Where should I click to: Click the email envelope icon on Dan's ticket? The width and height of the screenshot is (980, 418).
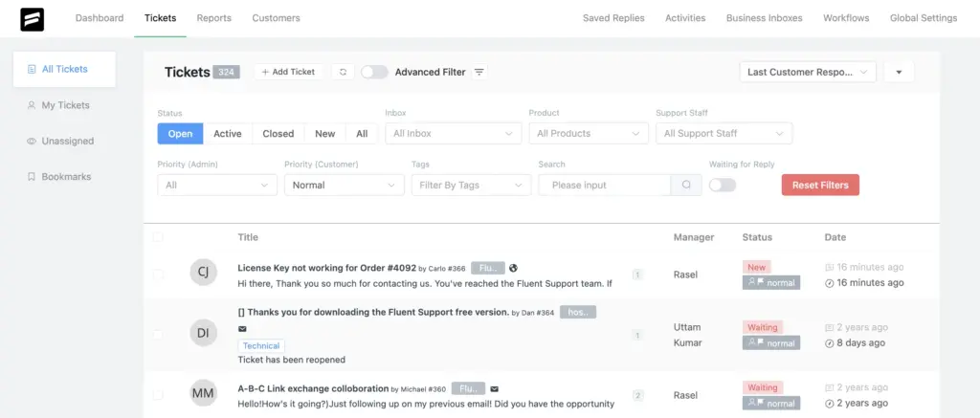click(x=242, y=329)
